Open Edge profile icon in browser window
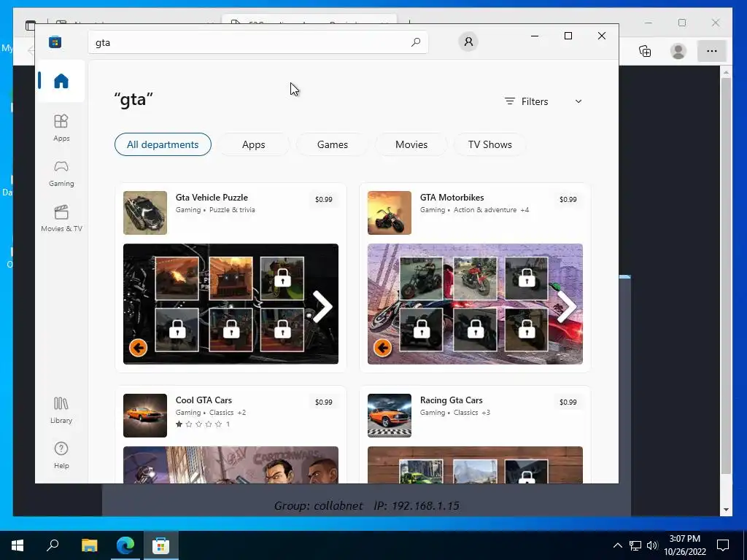Viewport: 747px width, 560px height. (678, 51)
